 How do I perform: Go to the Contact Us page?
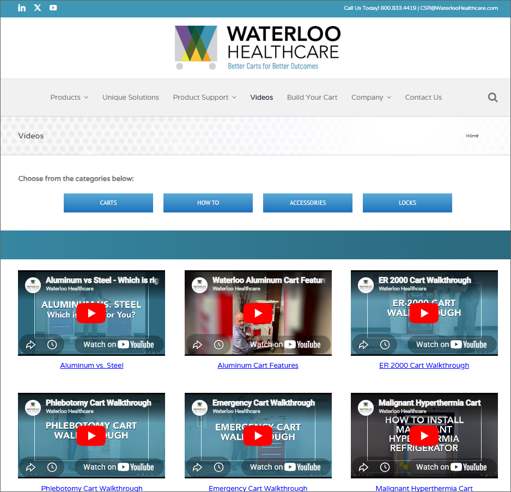point(423,97)
